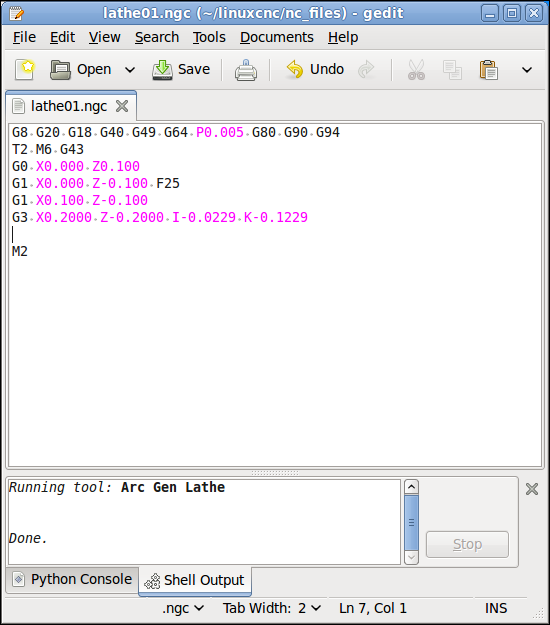Switch to the Python Console tab
This screenshot has height=625, width=550.
click(x=73, y=579)
